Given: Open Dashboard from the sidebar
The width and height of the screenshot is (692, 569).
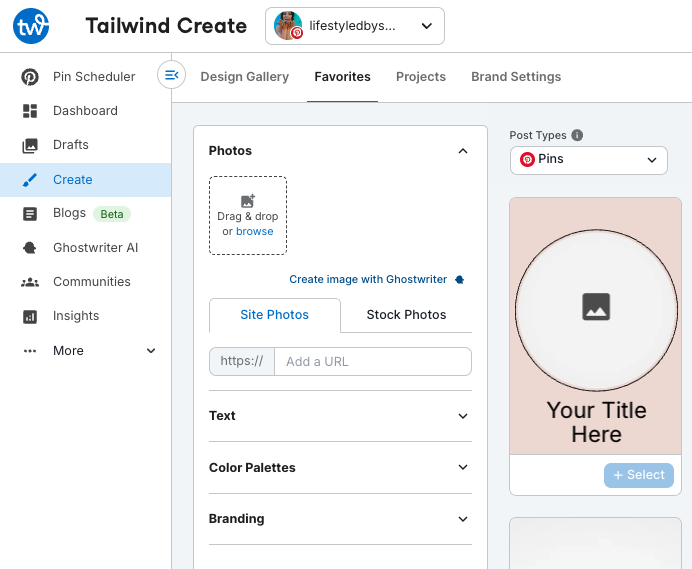Looking at the screenshot, I should (x=86, y=111).
